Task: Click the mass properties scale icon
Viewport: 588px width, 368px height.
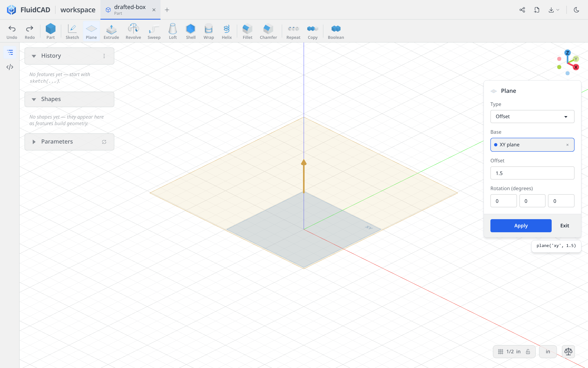Action: click(568, 351)
